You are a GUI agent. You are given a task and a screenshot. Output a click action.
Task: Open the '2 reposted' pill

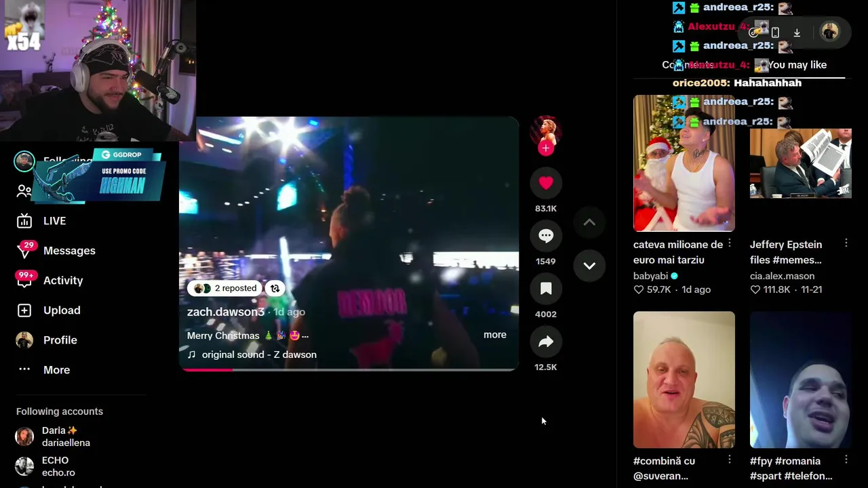point(225,288)
